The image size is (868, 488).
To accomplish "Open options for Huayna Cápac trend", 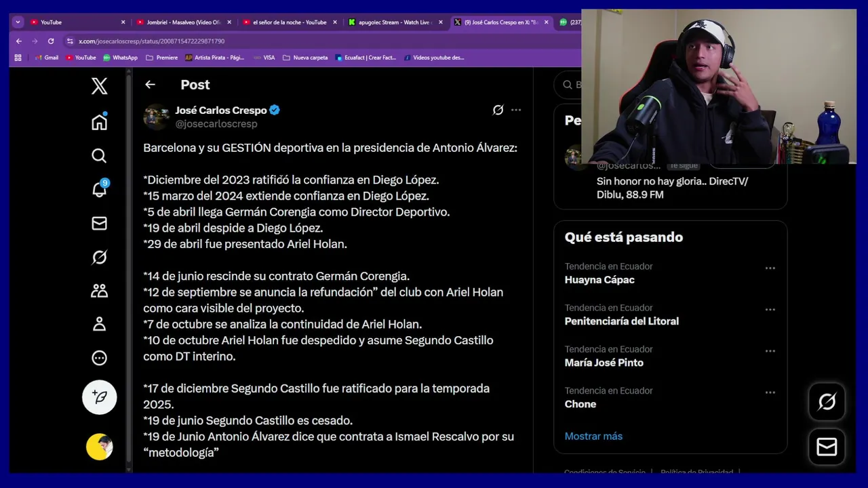I will click(x=770, y=268).
